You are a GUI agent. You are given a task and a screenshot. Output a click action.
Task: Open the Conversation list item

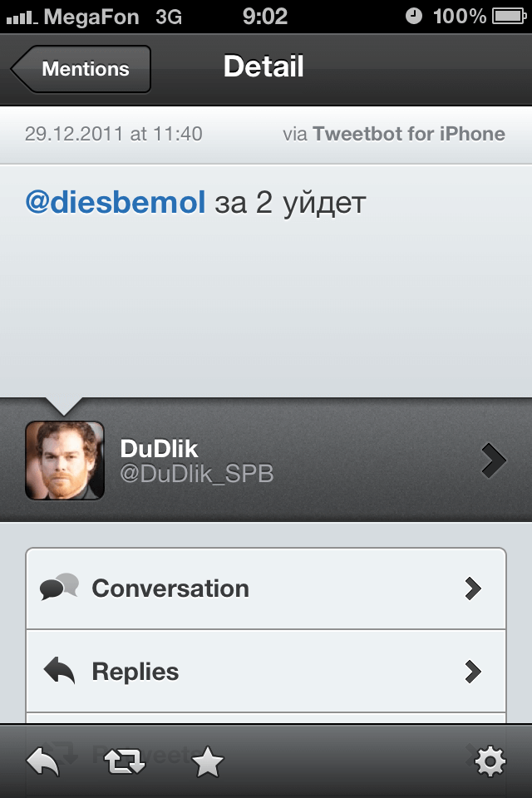coord(266,589)
